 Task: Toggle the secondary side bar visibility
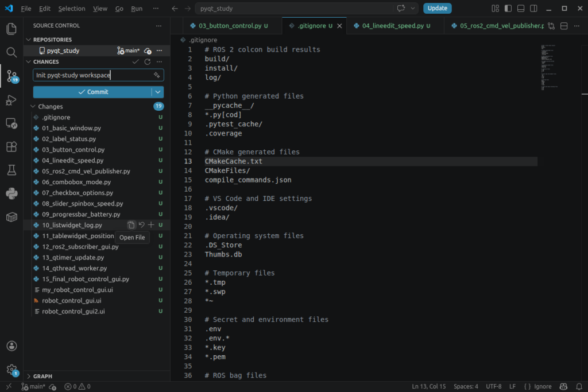pos(533,8)
